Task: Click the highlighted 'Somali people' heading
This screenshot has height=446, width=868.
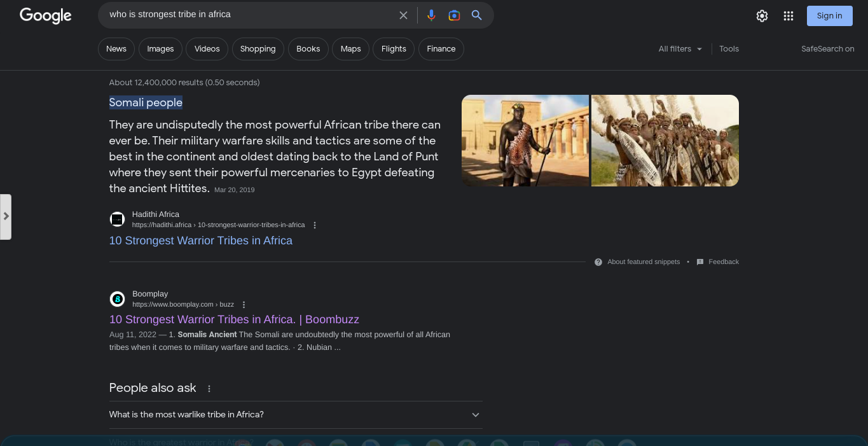Action: [146, 102]
